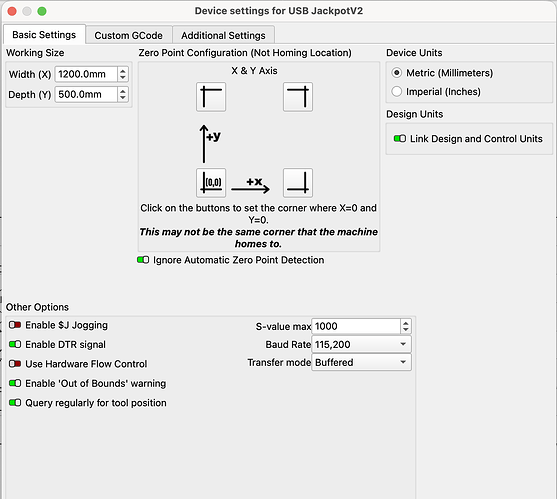Open the Baud Rate dropdown
Screen dimensions: 557x499
pos(361,344)
